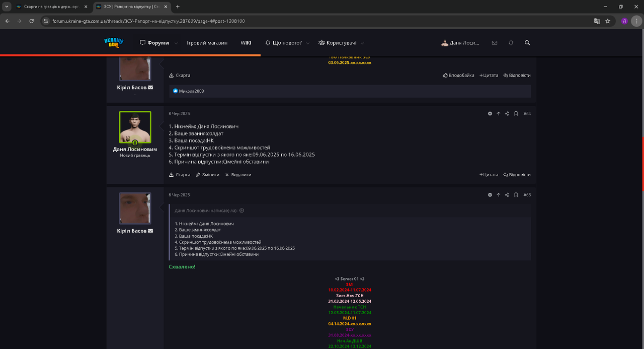Jump up using arrow on post #64

(499, 114)
